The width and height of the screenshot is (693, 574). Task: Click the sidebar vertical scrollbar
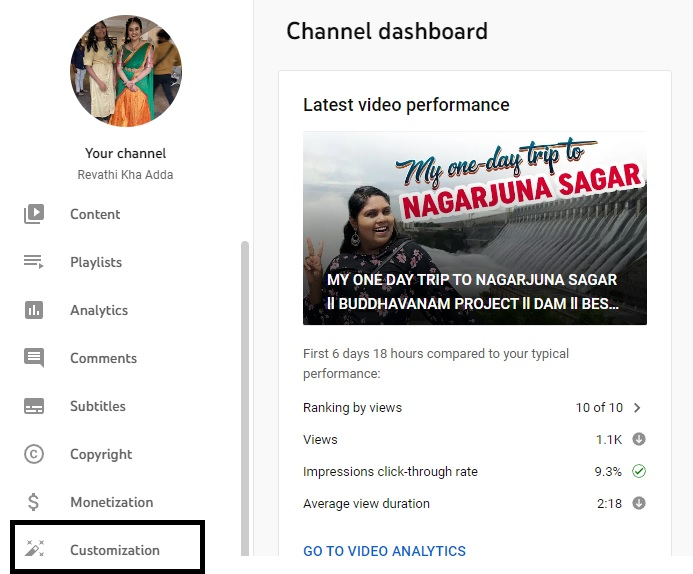tap(245, 398)
